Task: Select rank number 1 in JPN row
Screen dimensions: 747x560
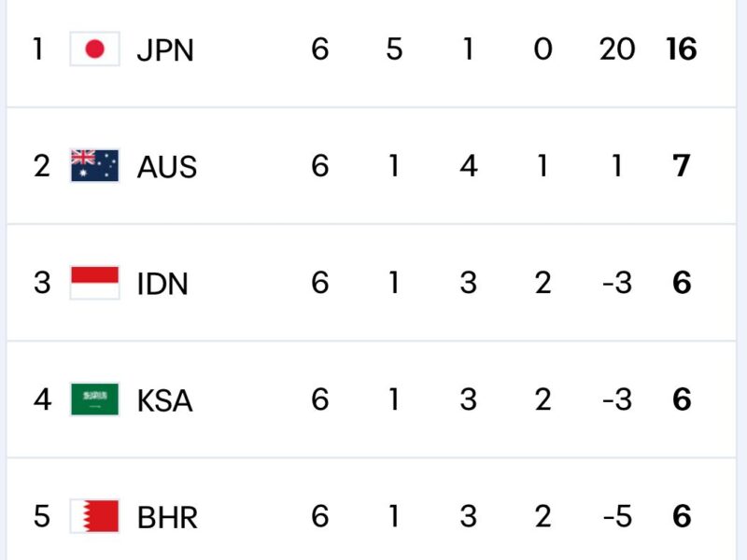Action: tap(39, 49)
